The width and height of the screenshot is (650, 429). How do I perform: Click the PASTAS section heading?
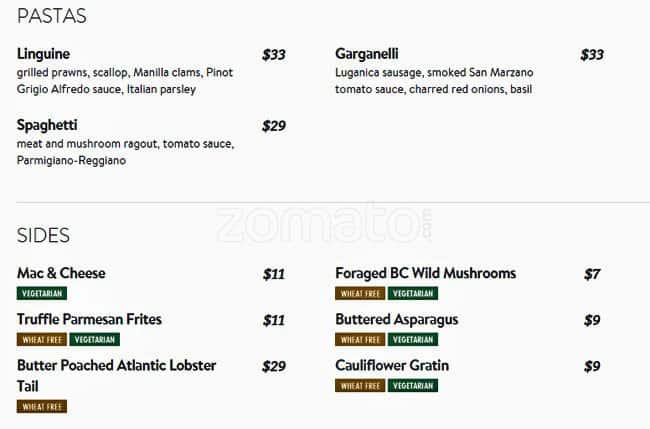click(52, 16)
